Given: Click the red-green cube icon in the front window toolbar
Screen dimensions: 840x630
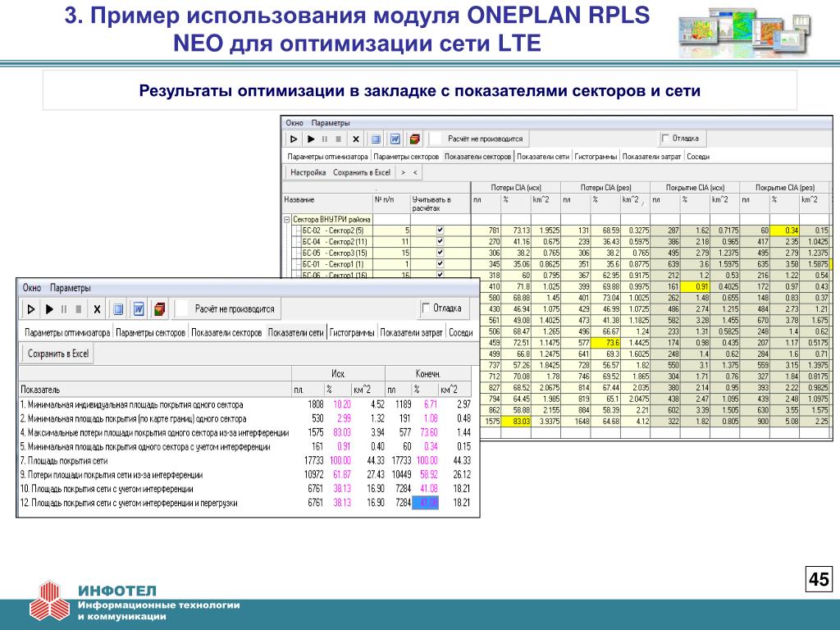Looking at the screenshot, I should [x=159, y=309].
